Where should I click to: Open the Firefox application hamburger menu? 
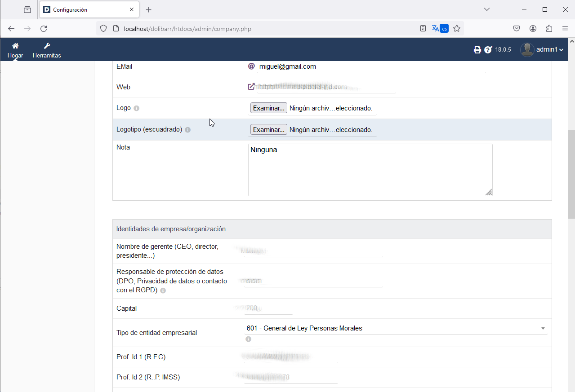pos(565,29)
